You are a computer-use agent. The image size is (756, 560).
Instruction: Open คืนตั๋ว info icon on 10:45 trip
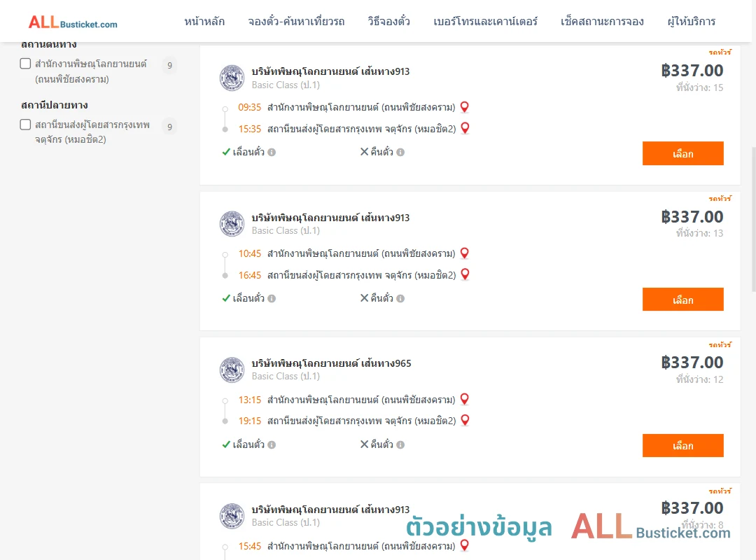[400, 299]
